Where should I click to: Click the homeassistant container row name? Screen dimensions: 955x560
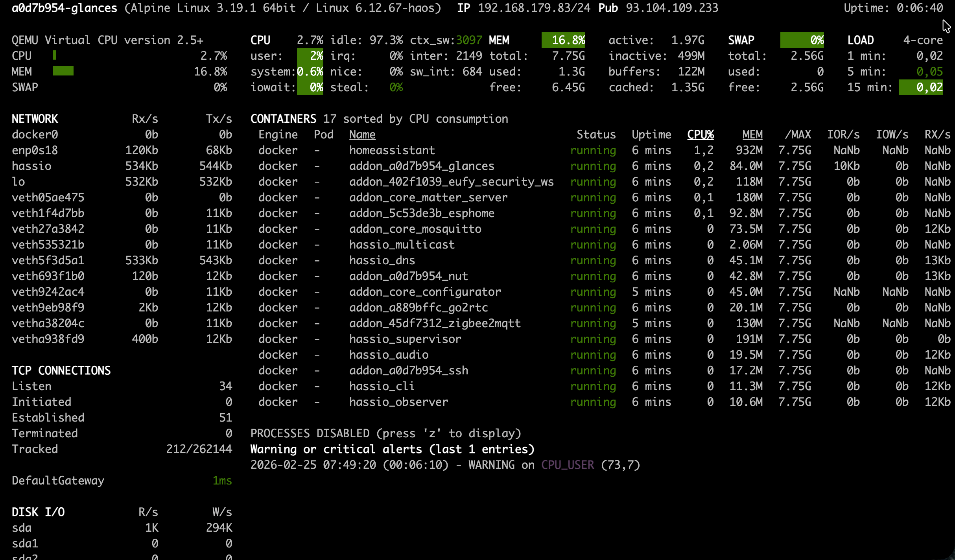tap(392, 150)
